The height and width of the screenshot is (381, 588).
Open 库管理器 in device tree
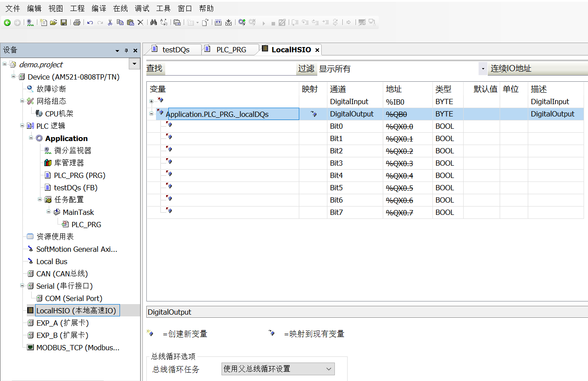pos(69,163)
